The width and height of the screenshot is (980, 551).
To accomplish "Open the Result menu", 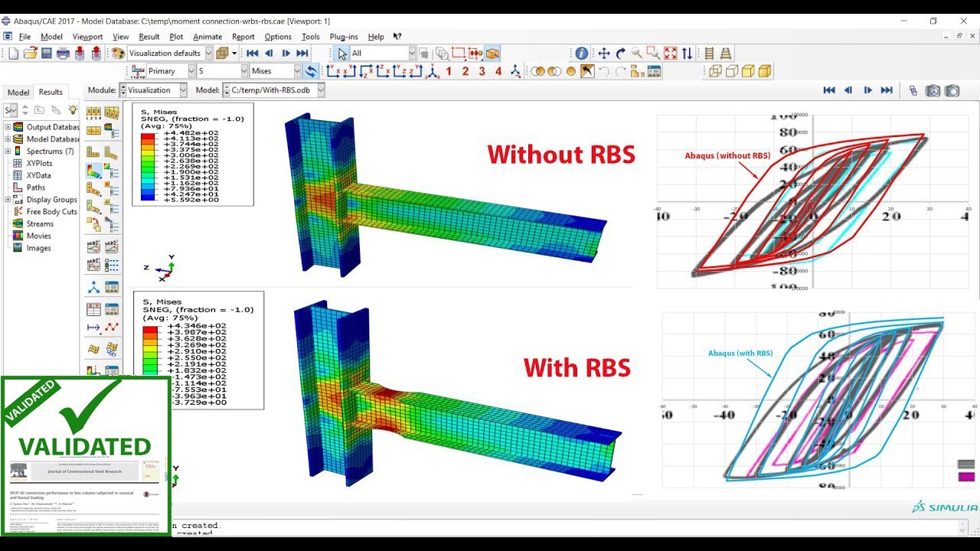I will click(149, 36).
